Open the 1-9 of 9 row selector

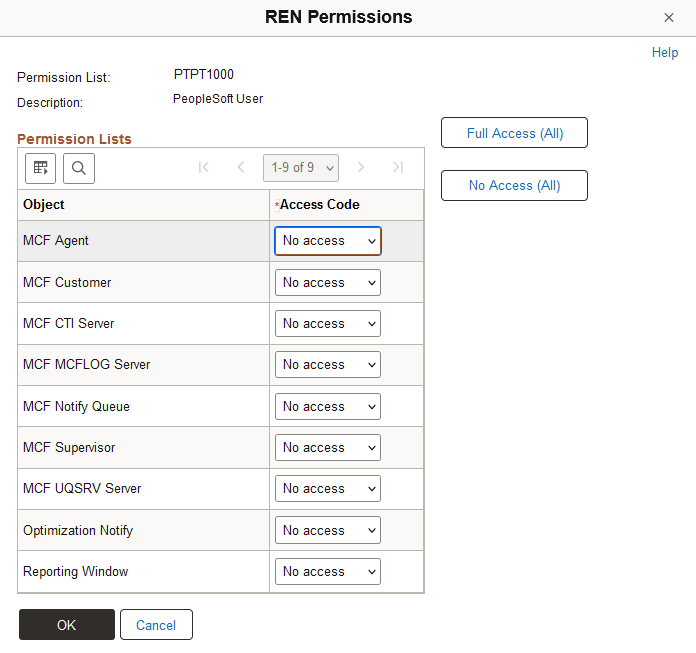(x=301, y=168)
